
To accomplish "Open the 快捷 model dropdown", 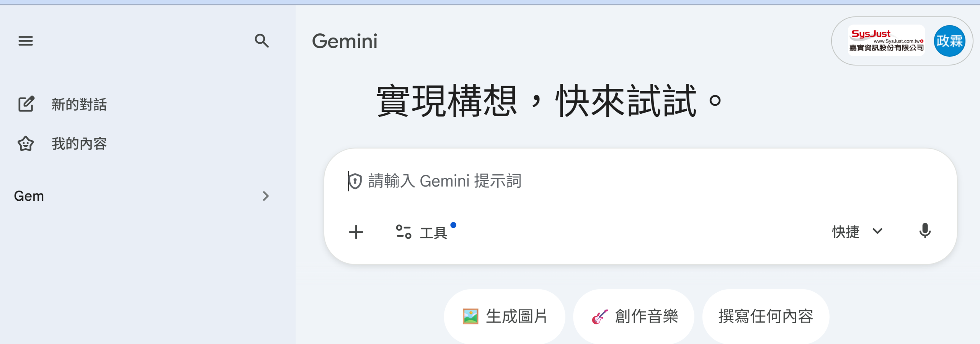I will click(x=846, y=232).
